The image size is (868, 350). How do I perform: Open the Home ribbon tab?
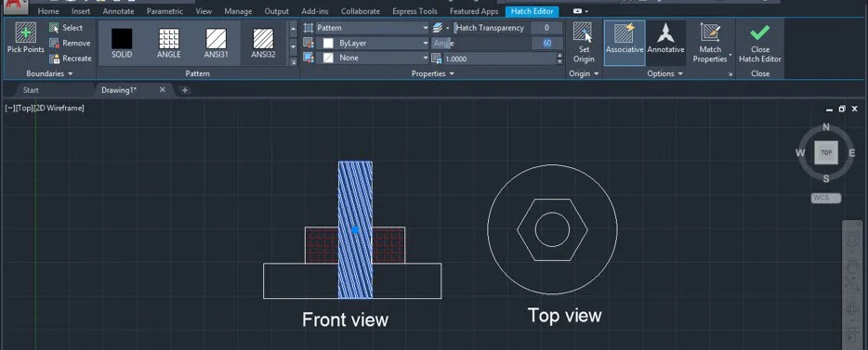click(x=48, y=11)
